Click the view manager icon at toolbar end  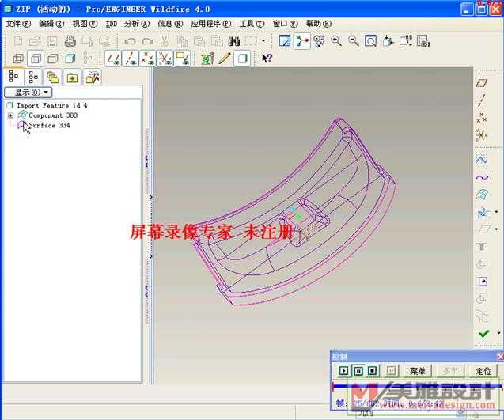click(x=423, y=41)
